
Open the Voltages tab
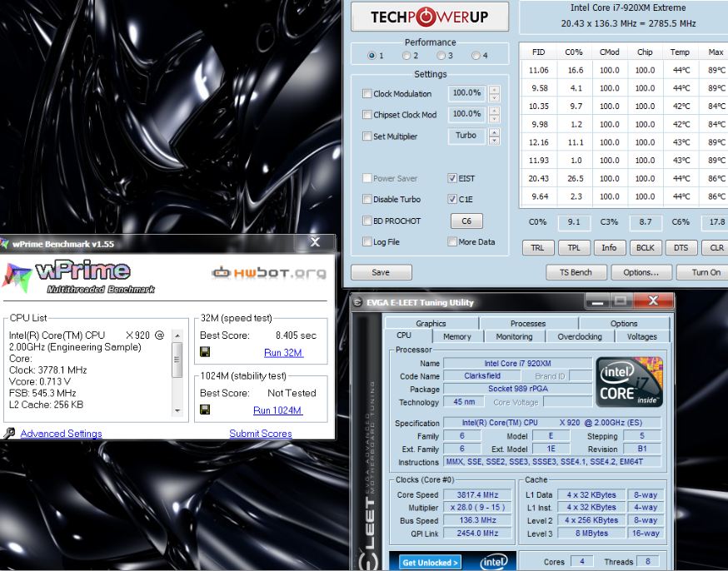pos(641,336)
